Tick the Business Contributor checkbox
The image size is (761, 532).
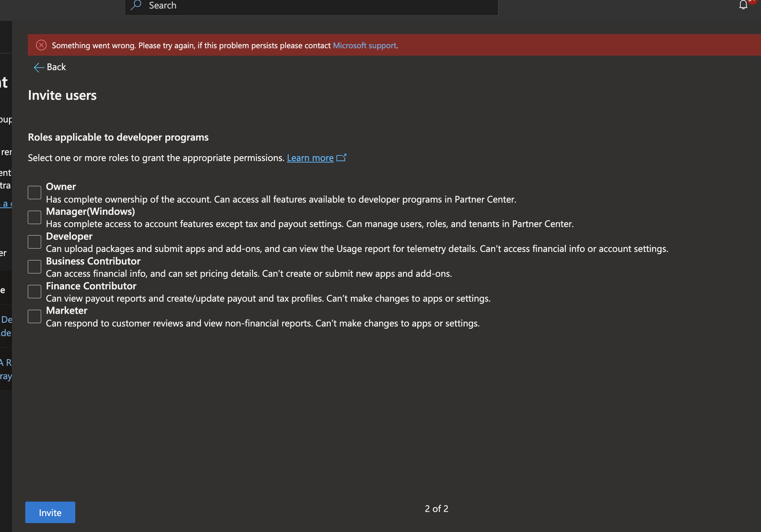tap(34, 267)
